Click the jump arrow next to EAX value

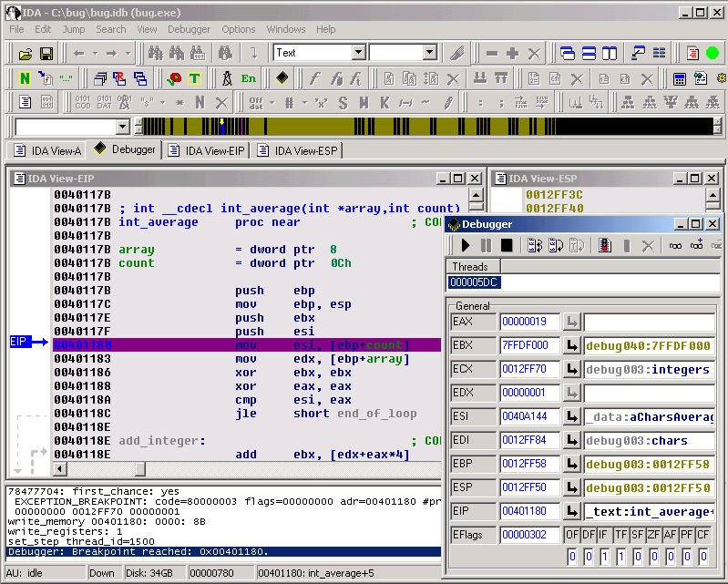(571, 322)
